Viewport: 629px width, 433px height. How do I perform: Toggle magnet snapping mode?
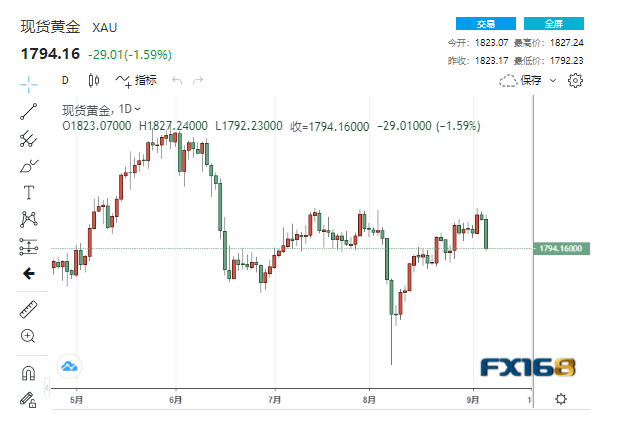pyautogui.click(x=28, y=373)
